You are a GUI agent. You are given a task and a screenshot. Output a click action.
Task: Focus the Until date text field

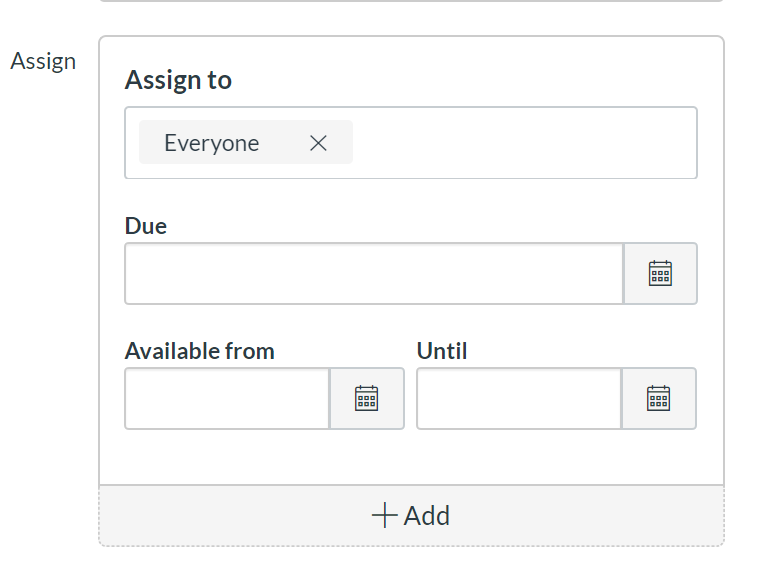click(x=519, y=398)
